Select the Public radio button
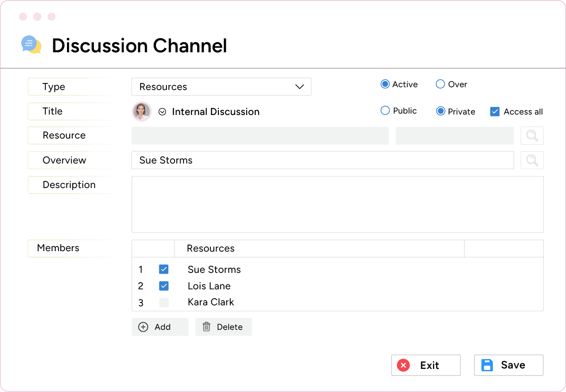 click(385, 111)
